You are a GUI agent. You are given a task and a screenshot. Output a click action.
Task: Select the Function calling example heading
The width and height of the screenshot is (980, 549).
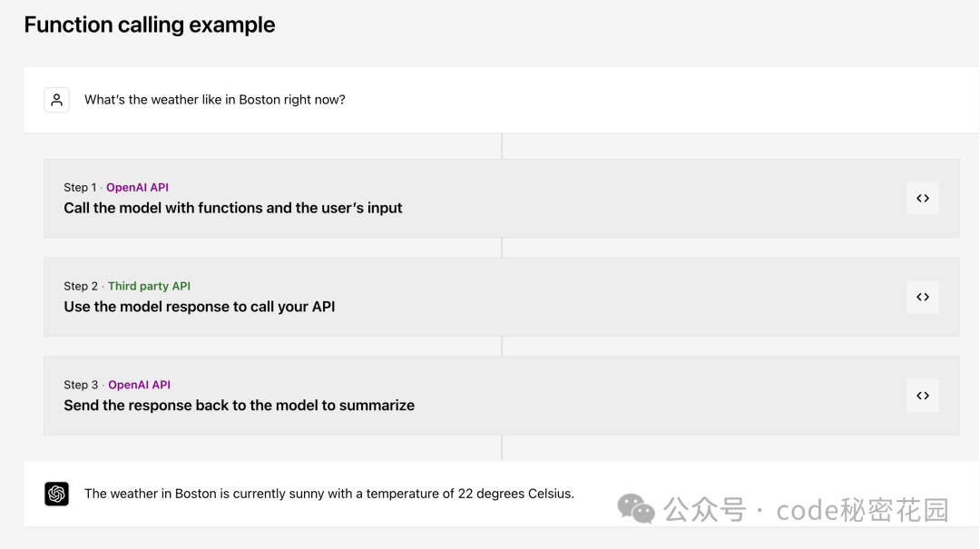tap(149, 25)
